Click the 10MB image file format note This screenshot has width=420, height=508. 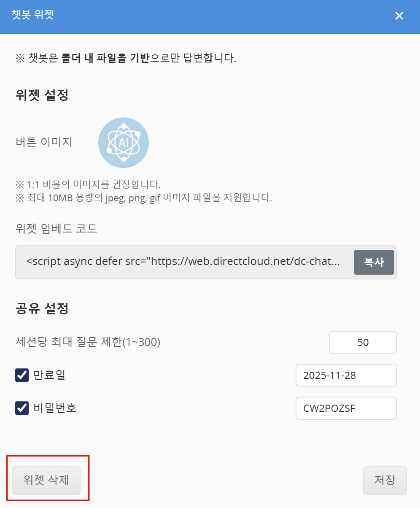click(143, 198)
